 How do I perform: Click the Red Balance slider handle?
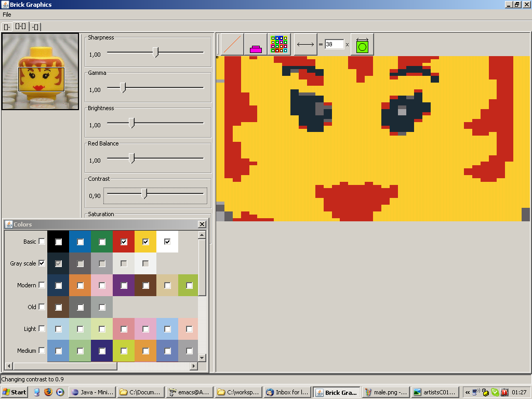132,158
